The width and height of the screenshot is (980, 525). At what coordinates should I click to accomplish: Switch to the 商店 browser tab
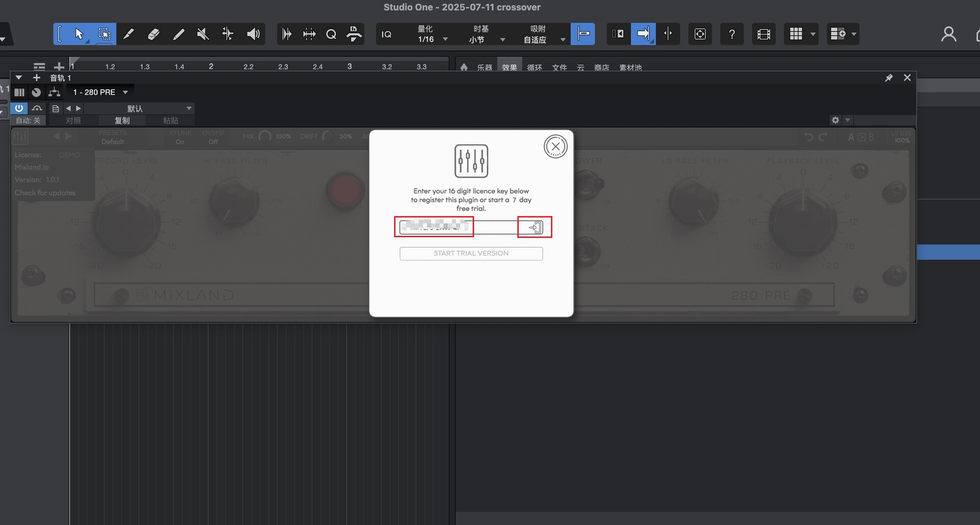(x=602, y=67)
